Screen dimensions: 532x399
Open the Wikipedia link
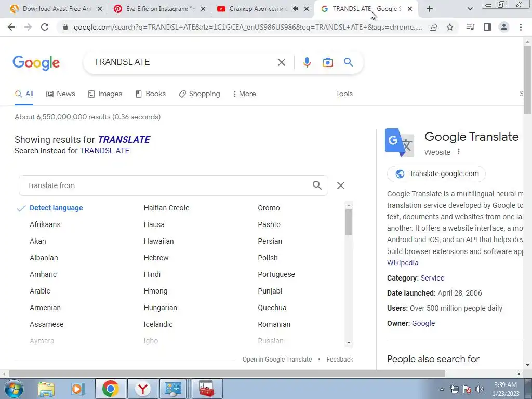tap(403, 263)
